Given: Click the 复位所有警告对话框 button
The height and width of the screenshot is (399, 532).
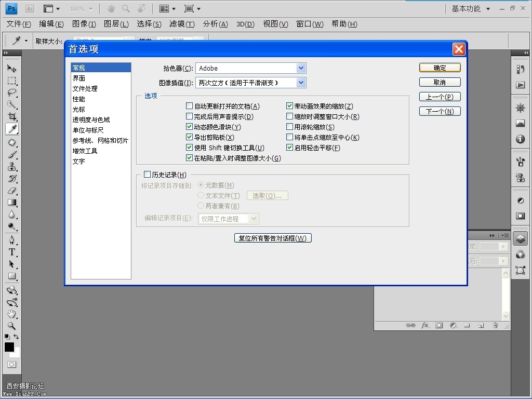Looking at the screenshot, I should (x=273, y=238).
